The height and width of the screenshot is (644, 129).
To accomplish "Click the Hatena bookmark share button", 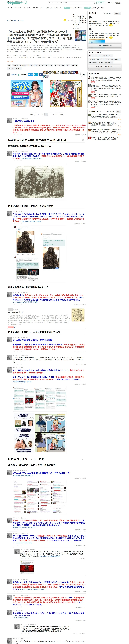I will pyautogui.click(x=36, y=74).
